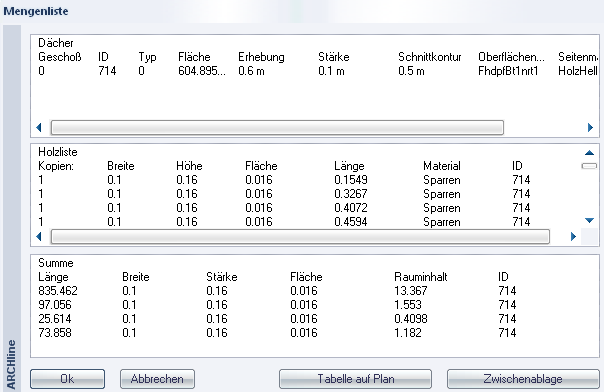The width and height of the screenshot is (604, 392).
Task: Click Rauminhalt value 0.4098
Action: coord(411,319)
